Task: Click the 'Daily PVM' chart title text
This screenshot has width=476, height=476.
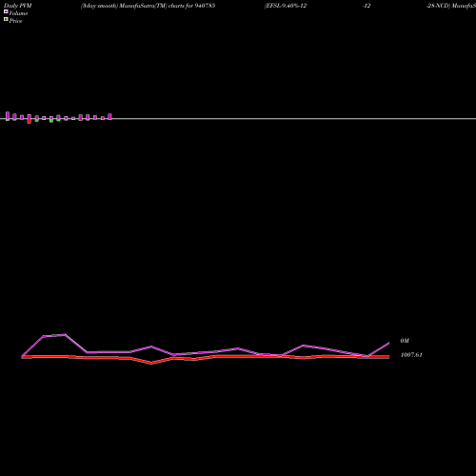Action: click(18, 6)
